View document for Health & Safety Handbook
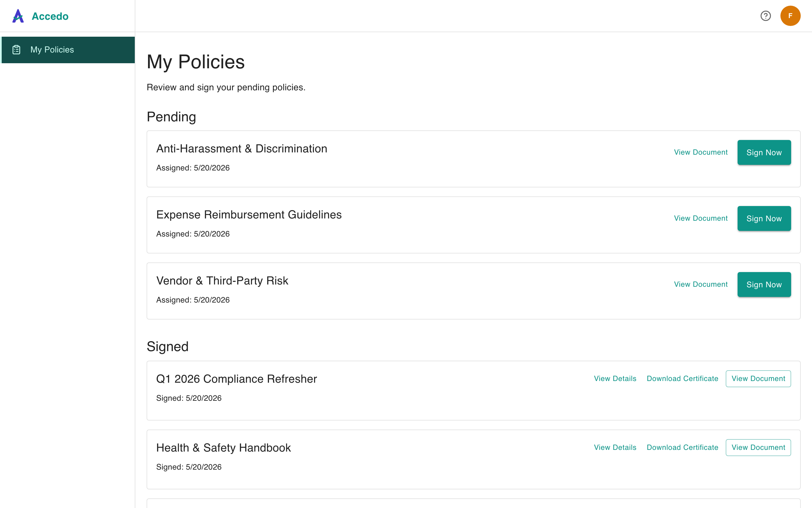 pyautogui.click(x=758, y=448)
